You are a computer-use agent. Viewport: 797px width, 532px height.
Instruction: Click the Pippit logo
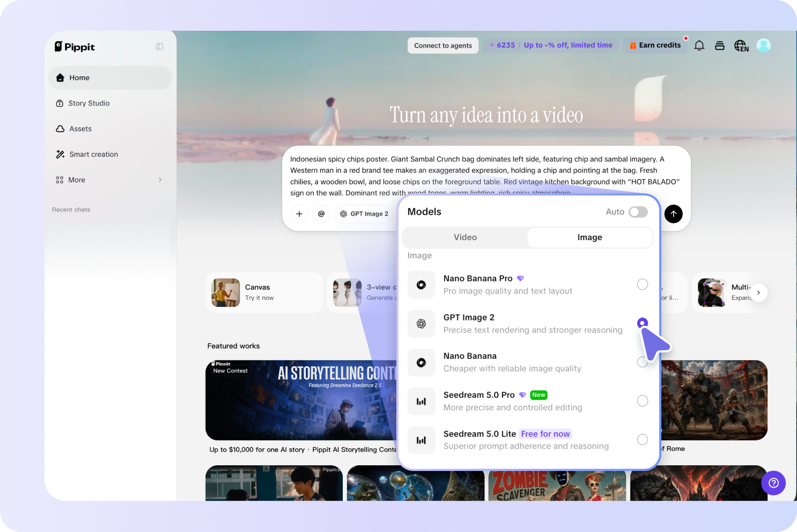click(x=75, y=47)
